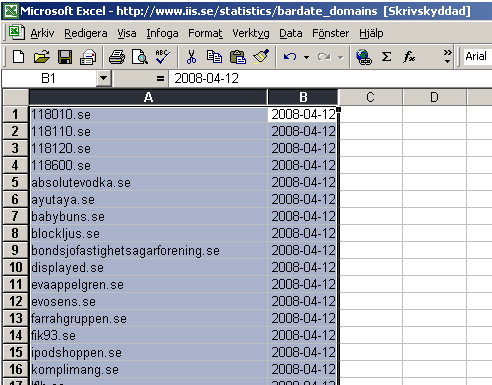
Task: Open the Format menu
Action: pyautogui.click(x=205, y=33)
